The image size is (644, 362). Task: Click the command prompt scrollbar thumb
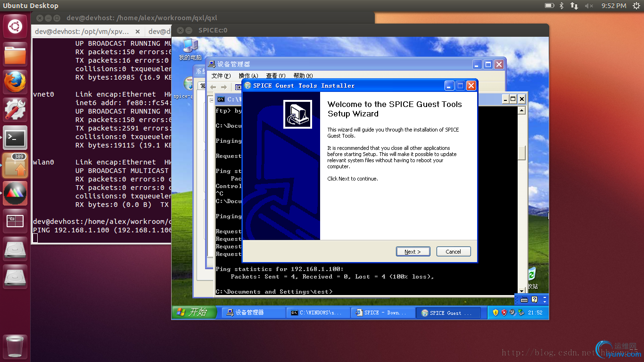(521, 153)
